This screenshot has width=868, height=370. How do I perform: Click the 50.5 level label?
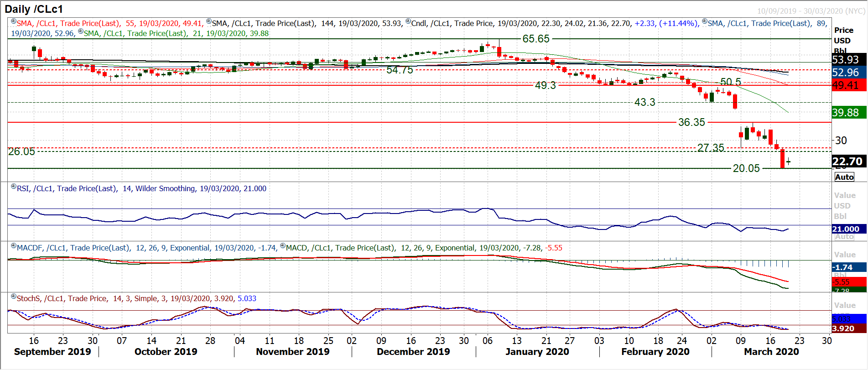click(731, 82)
